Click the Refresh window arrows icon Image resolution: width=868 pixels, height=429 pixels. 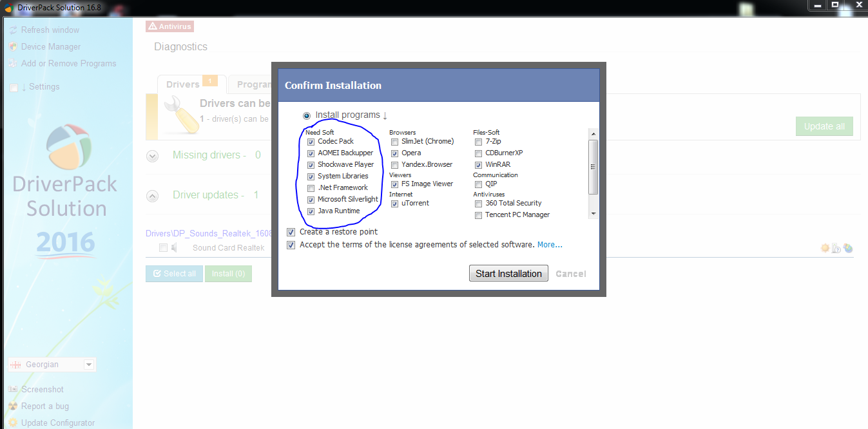[13, 30]
